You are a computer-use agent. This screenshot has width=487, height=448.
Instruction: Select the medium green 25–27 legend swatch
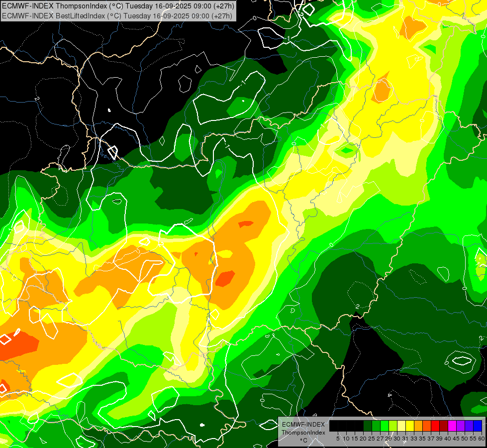pyautogui.click(x=376, y=426)
